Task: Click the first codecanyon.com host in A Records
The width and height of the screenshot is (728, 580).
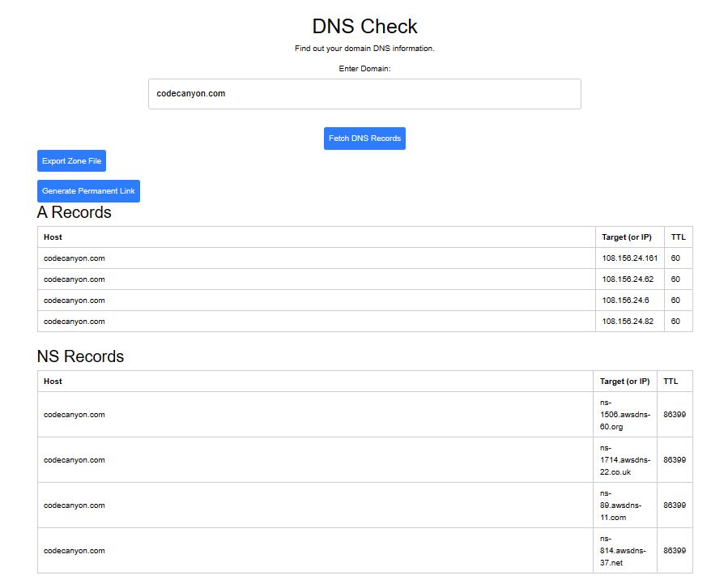Action: pyautogui.click(x=75, y=258)
